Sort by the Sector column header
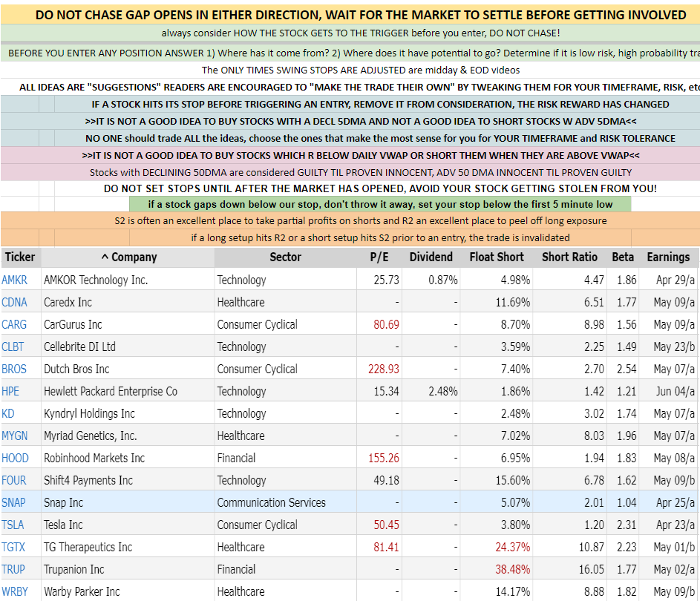The image size is (700, 601). tap(285, 257)
